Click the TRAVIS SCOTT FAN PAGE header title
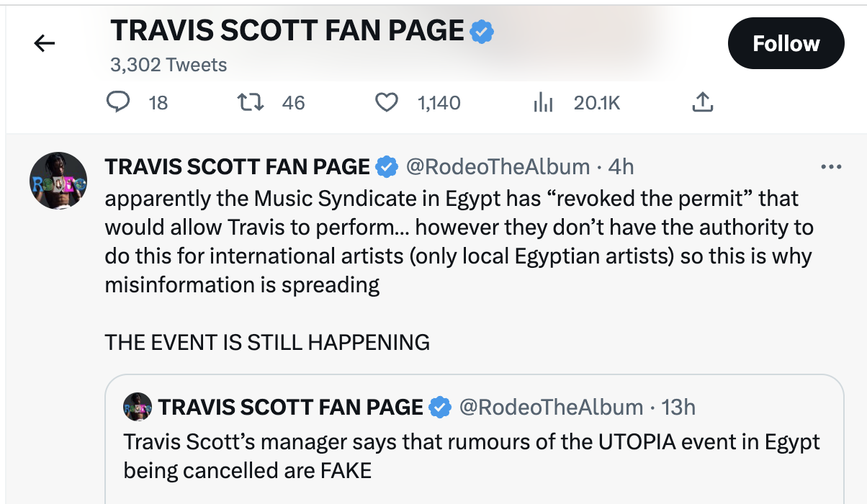This screenshot has height=504, width=867. pyautogui.click(x=287, y=30)
